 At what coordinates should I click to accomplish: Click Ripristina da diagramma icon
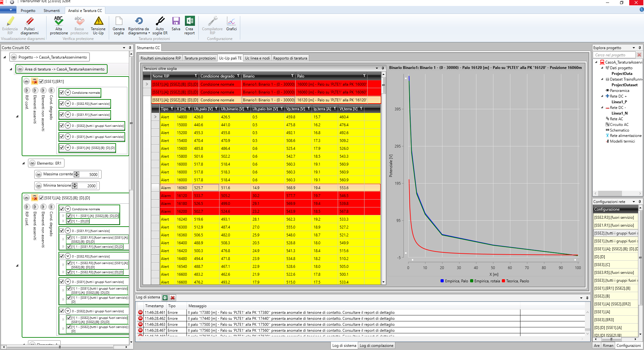click(x=139, y=21)
